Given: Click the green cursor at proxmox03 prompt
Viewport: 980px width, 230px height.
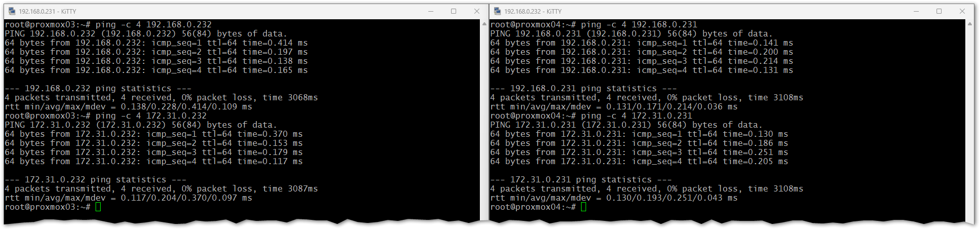Looking at the screenshot, I should 98,207.
